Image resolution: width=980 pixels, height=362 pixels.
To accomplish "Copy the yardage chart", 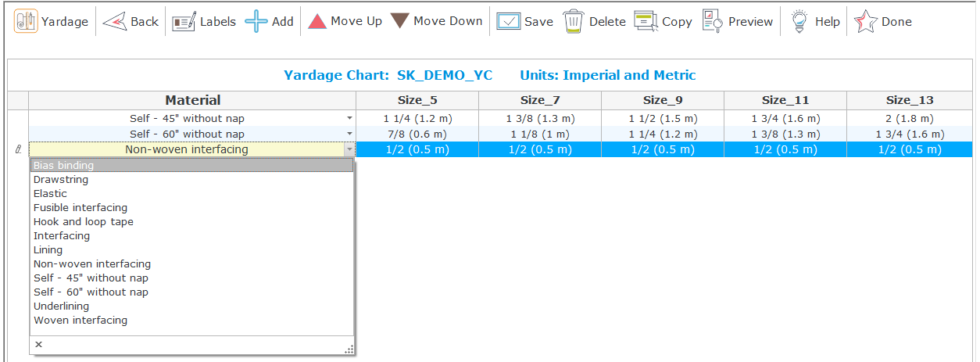I will pos(646,22).
